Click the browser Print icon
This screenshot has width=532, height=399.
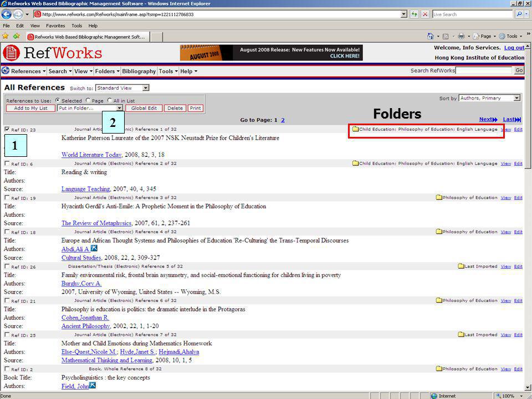[x=461, y=37]
